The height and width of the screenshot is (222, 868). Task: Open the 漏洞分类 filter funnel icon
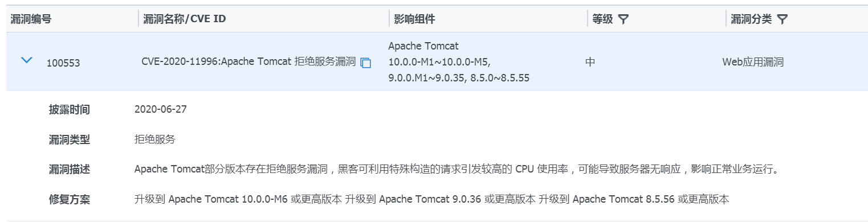point(783,19)
